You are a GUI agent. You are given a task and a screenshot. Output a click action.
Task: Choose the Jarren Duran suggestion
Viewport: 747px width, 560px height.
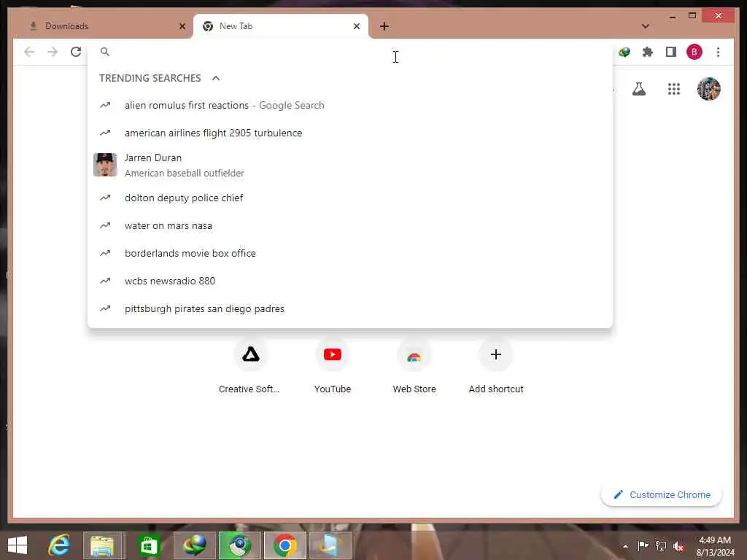coord(350,166)
